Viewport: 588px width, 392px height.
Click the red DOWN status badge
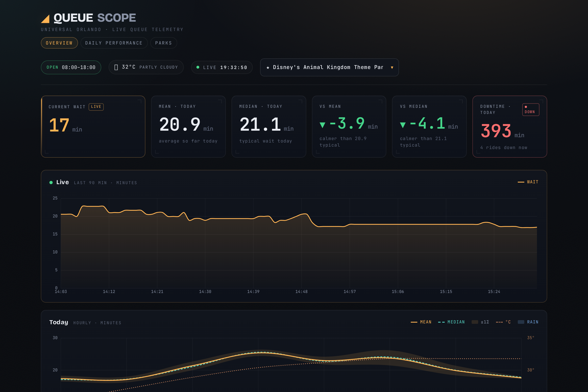click(x=530, y=109)
